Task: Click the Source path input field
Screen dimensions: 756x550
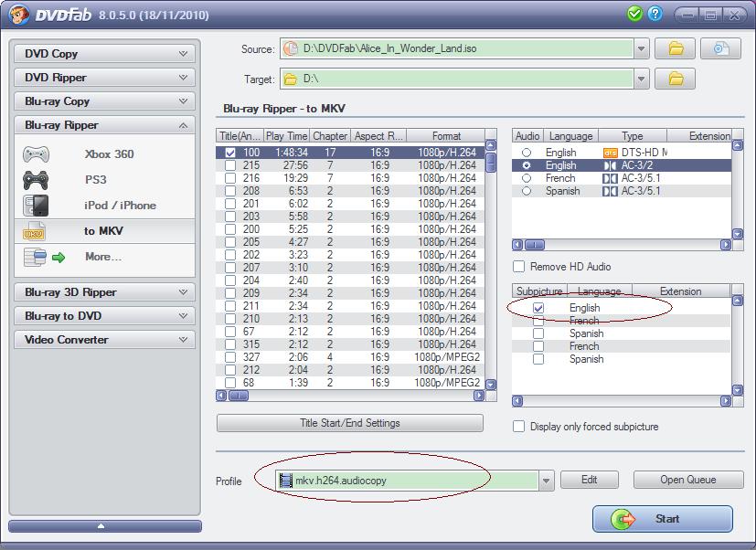Action: click(x=456, y=48)
